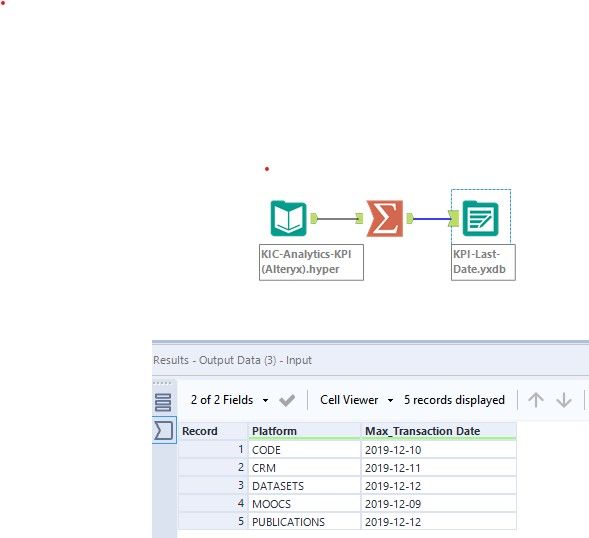
Task: Select the KPI-Last-Date Output Data tool
Action: [x=480, y=219]
